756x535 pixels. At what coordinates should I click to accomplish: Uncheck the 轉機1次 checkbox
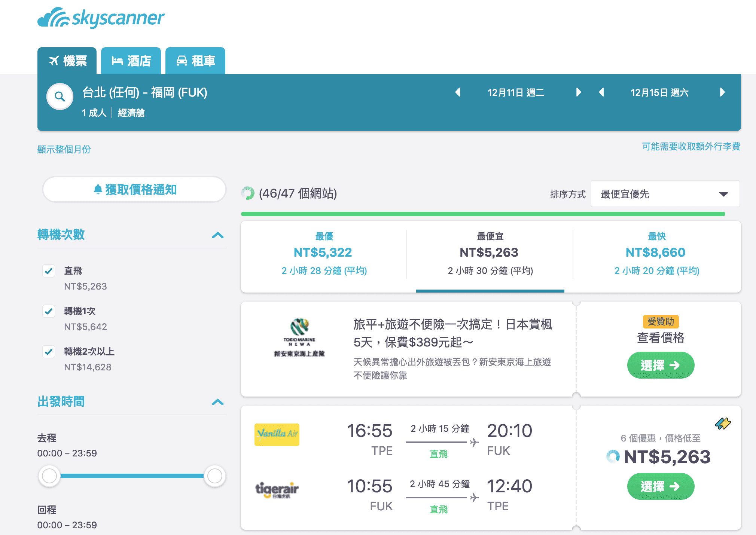click(x=49, y=311)
